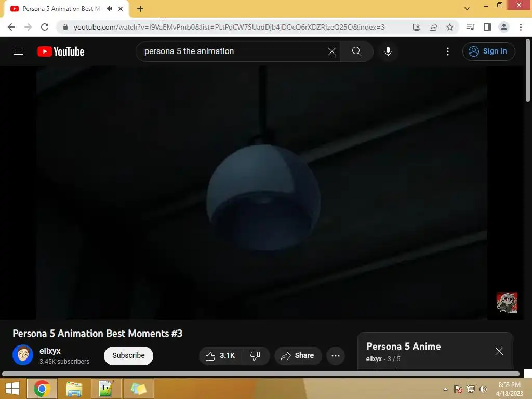Click the YouTube URL address bar

[x=229, y=27]
